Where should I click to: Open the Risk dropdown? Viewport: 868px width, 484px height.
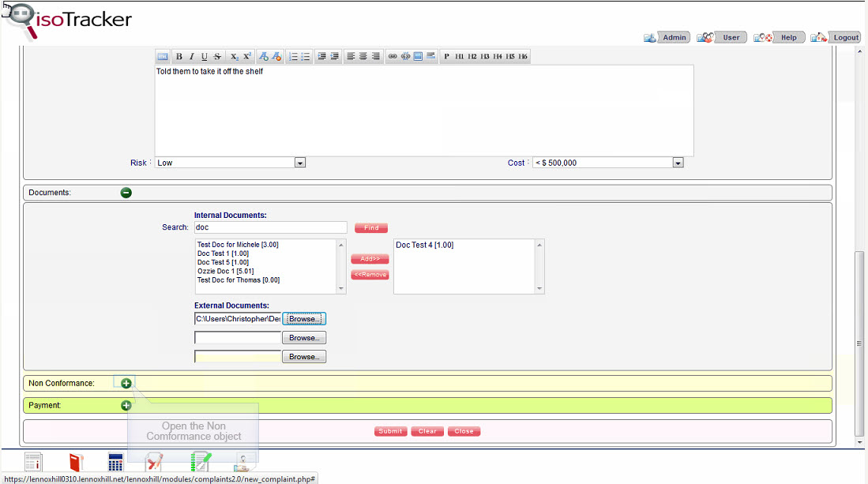[299, 163]
